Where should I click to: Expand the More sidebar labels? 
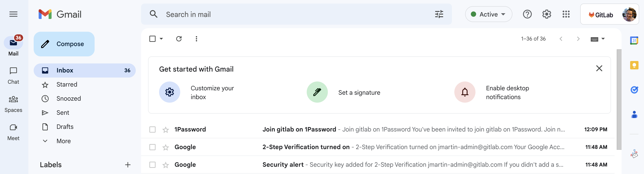[x=64, y=141]
